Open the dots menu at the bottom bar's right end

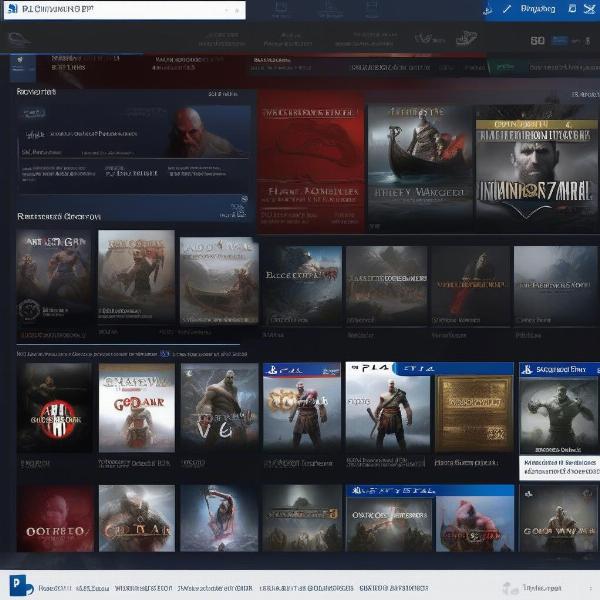590,588
